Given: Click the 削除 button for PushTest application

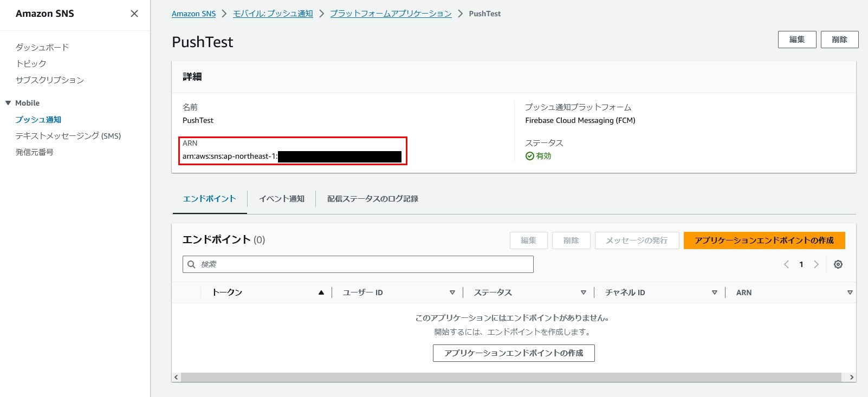Looking at the screenshot, I should point(839,40).
